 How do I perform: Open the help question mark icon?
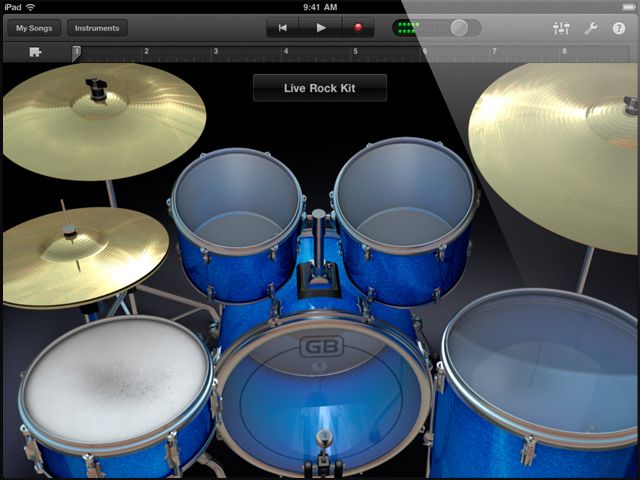[x=619, y=28]
